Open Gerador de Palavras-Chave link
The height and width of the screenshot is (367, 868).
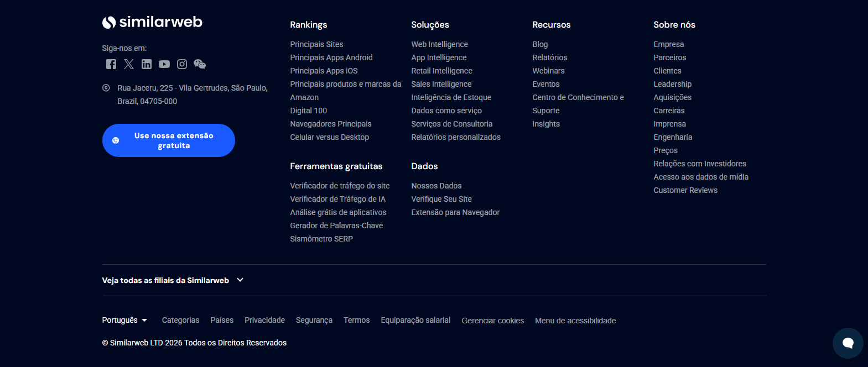coord(336,226)
